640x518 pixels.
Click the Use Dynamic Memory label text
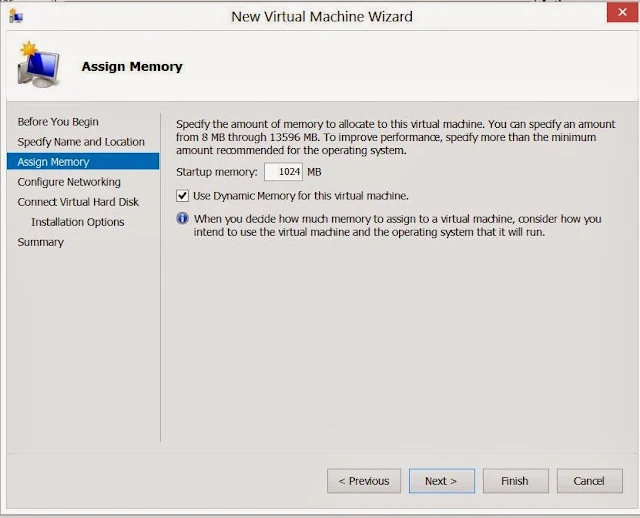[x=301, y=196]
